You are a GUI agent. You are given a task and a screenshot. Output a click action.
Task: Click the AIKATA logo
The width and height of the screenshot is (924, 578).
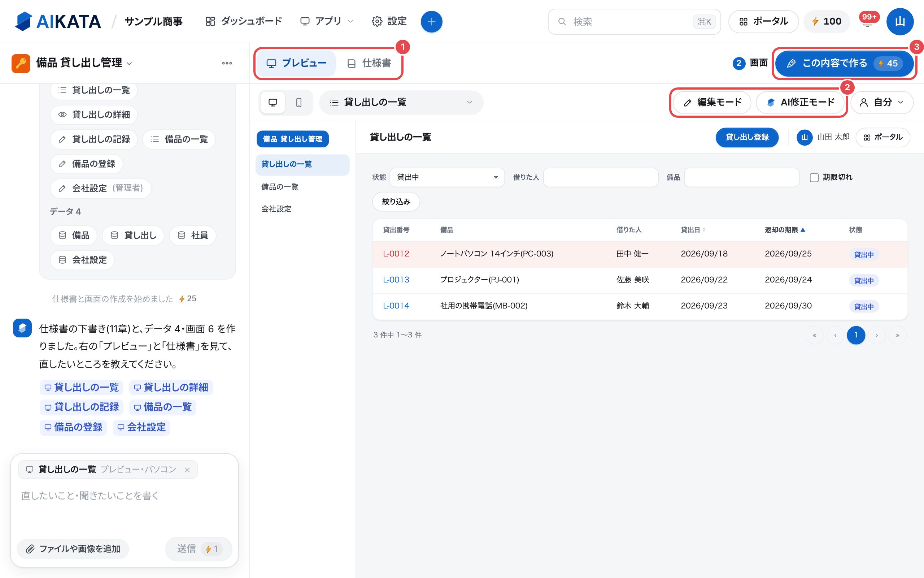[x=58, y=21]
